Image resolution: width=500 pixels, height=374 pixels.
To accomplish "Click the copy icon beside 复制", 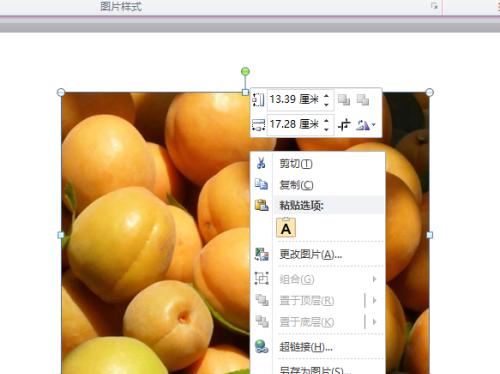I will (261, 184).
